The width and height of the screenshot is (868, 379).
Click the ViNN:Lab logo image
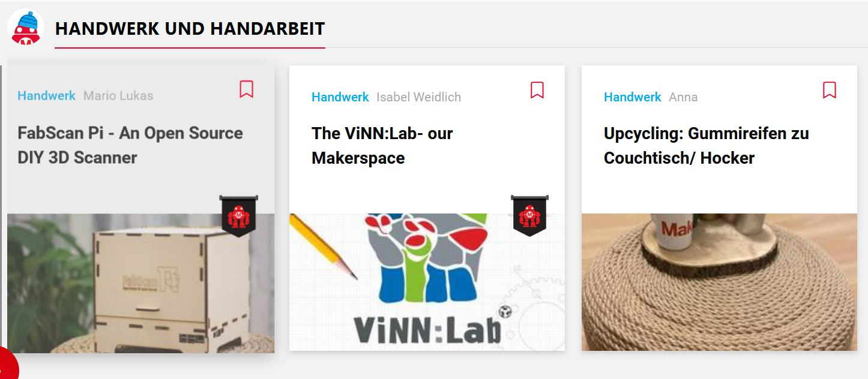tap(427, 282)
